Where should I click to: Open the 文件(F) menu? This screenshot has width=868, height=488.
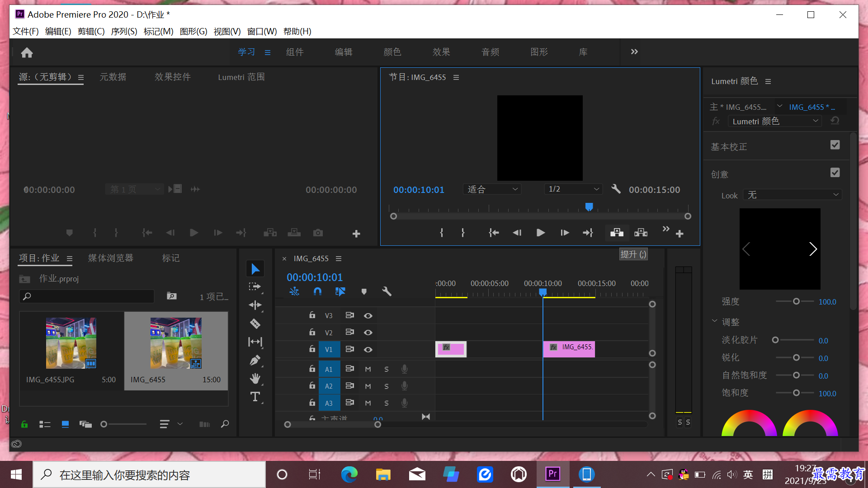(26, 31)
